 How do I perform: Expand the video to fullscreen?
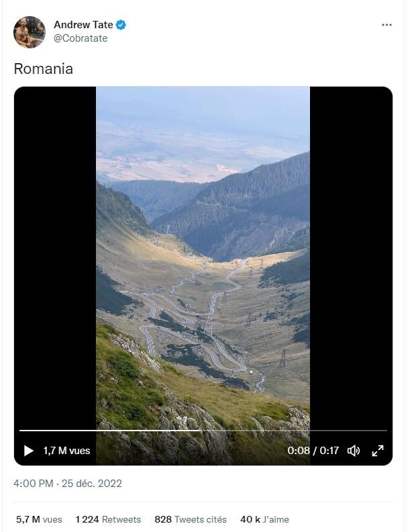[378, 451]
